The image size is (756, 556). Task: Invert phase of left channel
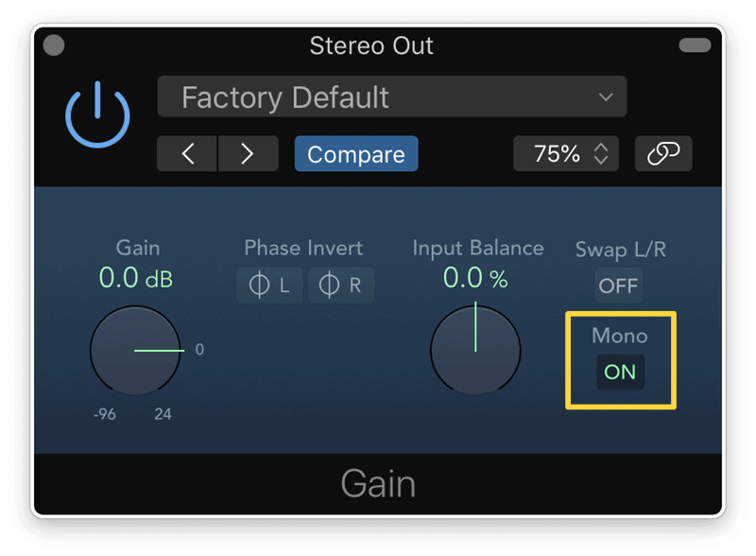point(269,286)
